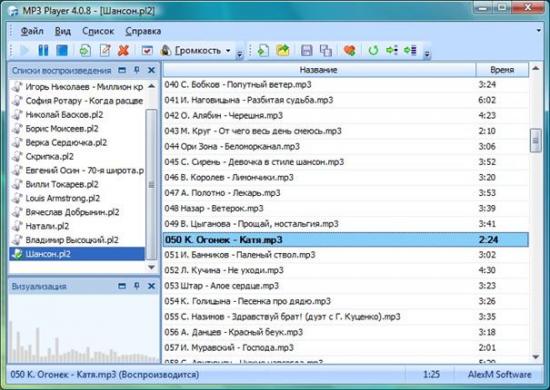
Task: Click the playlist panel scroll up arrow
Action: click(x=152, y=86)
